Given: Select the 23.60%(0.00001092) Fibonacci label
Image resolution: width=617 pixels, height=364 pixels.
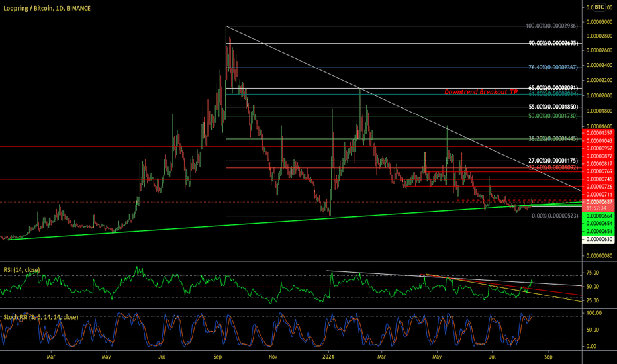Looking at the screenshot, I should [x=553, y=167].
